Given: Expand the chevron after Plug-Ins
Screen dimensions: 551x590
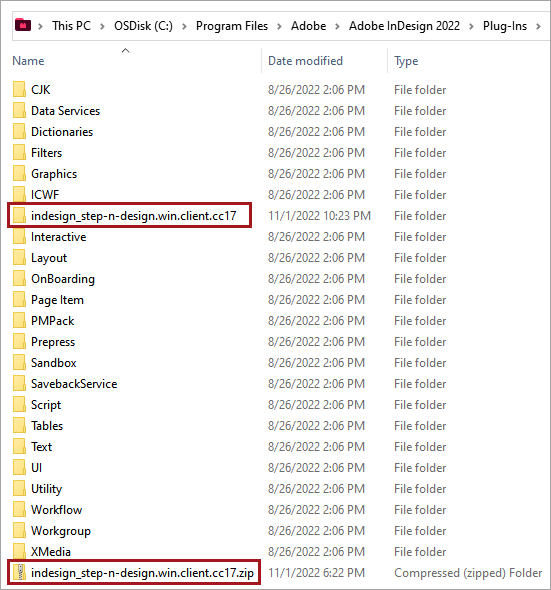Looking at the screenshot, I should (x=539, y=26).
